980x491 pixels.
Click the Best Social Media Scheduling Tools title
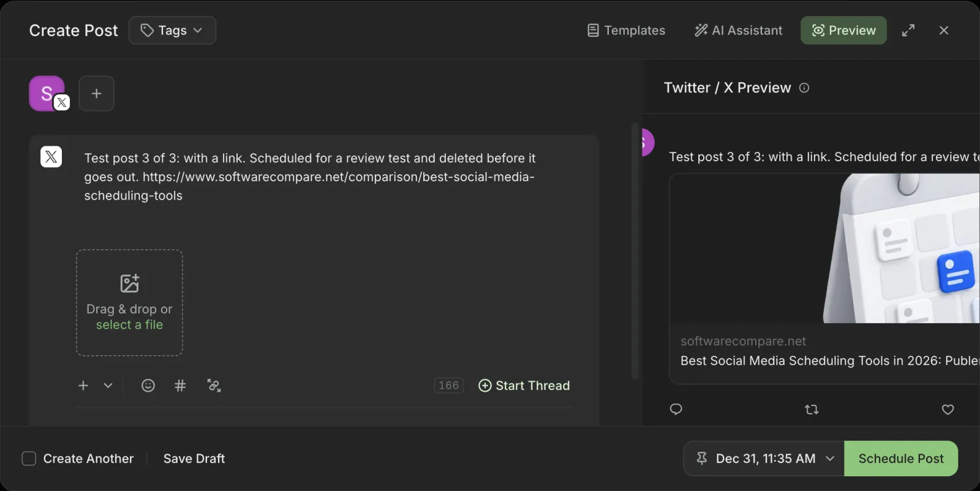[x=830, y=361]
